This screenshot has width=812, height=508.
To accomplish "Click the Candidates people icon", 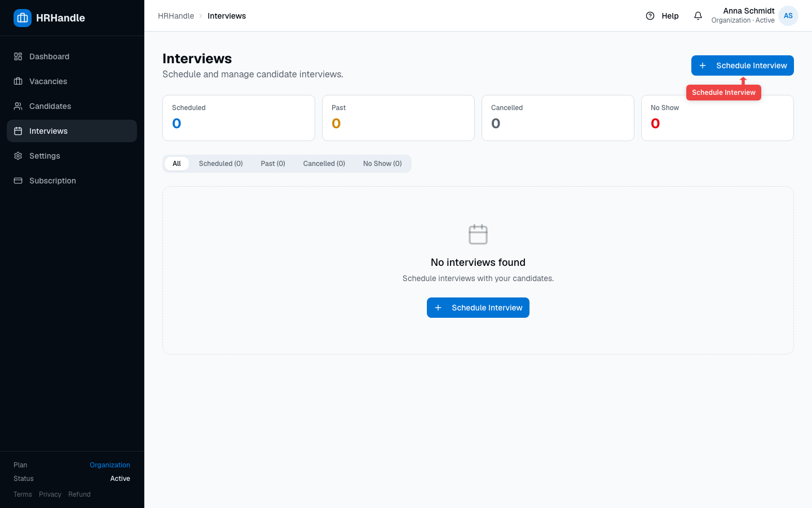I will coord(18,106).
